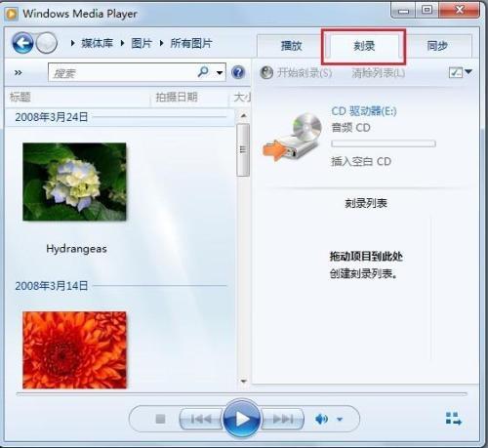Image resolution: width=488 pixels, height=448 pixels.
Task: Click the 音频 CD label
Action: pos(351,128)
